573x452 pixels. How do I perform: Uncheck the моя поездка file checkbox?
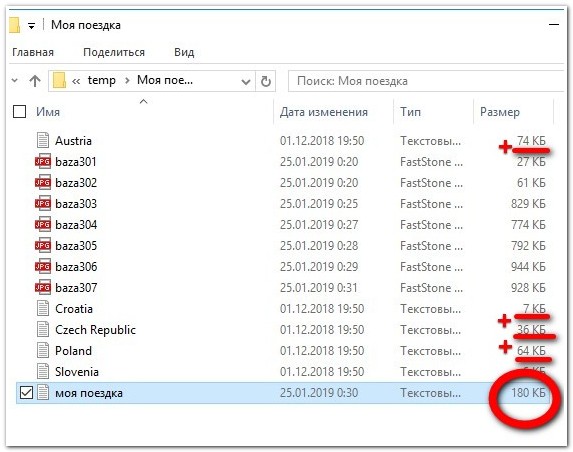(x=26, y=393)
